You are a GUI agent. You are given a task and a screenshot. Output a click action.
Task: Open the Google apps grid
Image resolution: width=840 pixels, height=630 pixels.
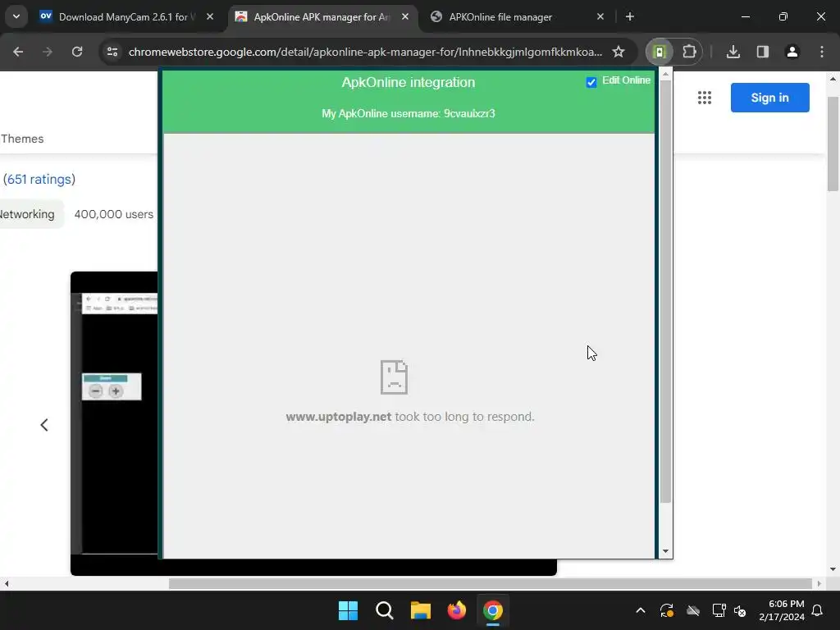point(705,98)
